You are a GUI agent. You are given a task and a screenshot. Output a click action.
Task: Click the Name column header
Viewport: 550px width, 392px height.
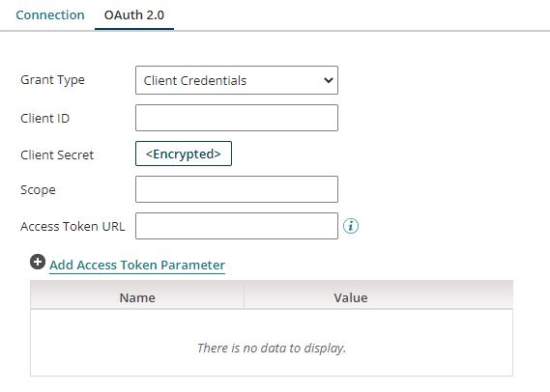tap(137, 297)
